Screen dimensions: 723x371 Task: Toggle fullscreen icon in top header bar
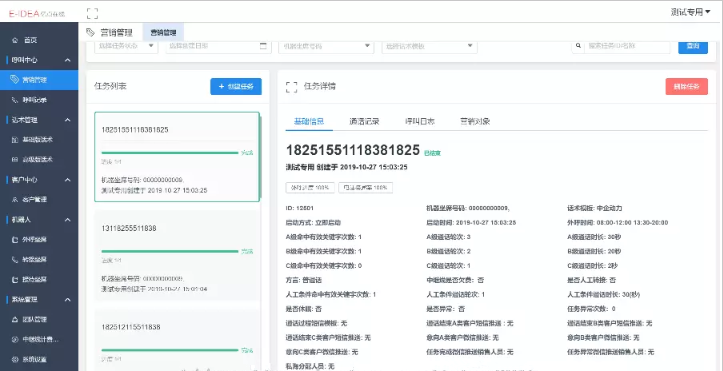pos(92,13)
